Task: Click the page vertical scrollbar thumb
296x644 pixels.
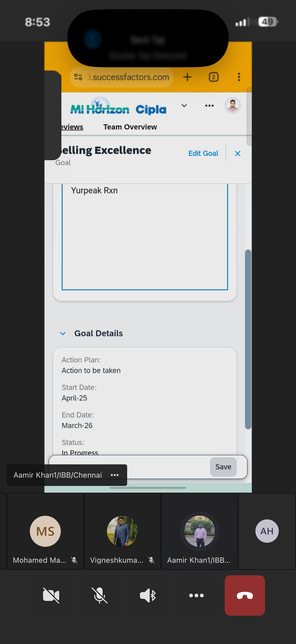Action: pos(248,339)
